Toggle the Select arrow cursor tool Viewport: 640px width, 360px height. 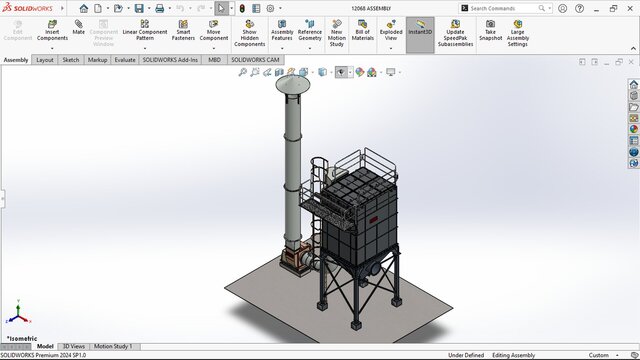point(221,8)
